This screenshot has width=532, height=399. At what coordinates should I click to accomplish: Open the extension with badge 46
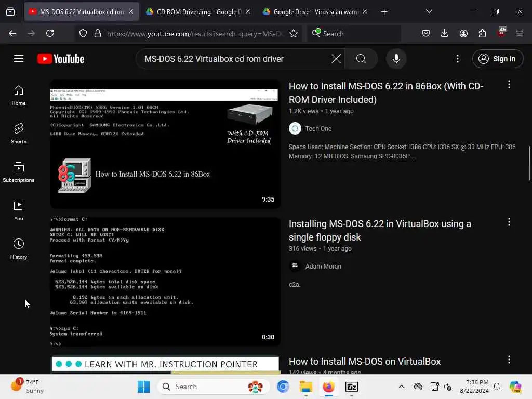[501, 33]
